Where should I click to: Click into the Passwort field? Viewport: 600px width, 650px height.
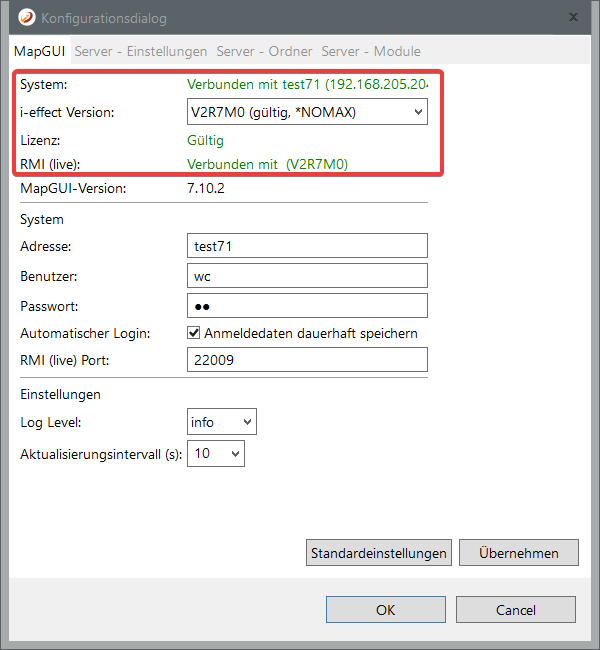pyautogui.click(x=307, y=305)
